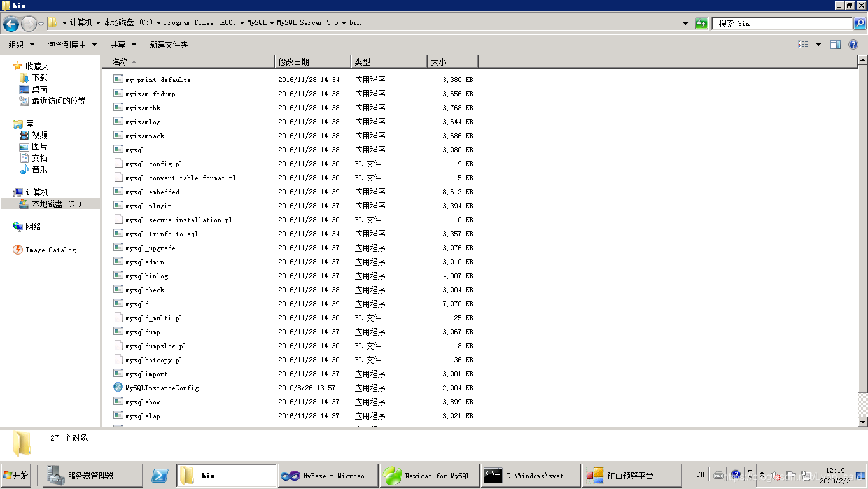Click the Network icon in sidebar

pos(18,226)
